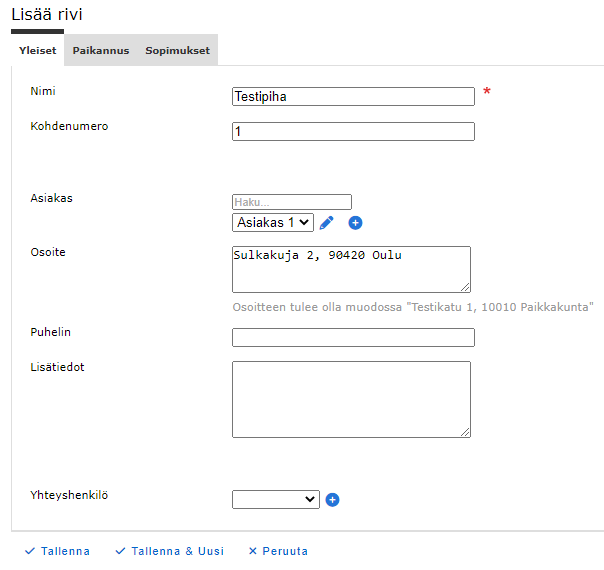Select the Yleiset tab
Image resolution: width=604 pixels, height=570 pixels.
[x=38, y=51]
